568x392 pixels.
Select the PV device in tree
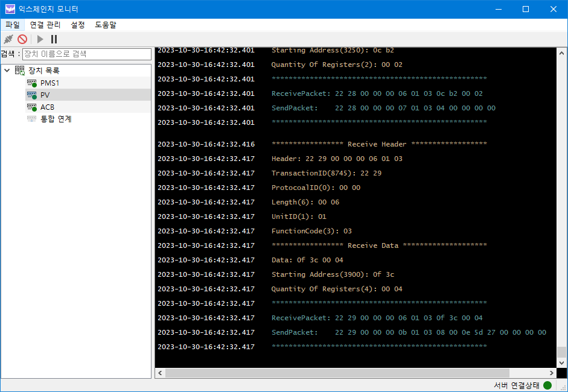45,95
